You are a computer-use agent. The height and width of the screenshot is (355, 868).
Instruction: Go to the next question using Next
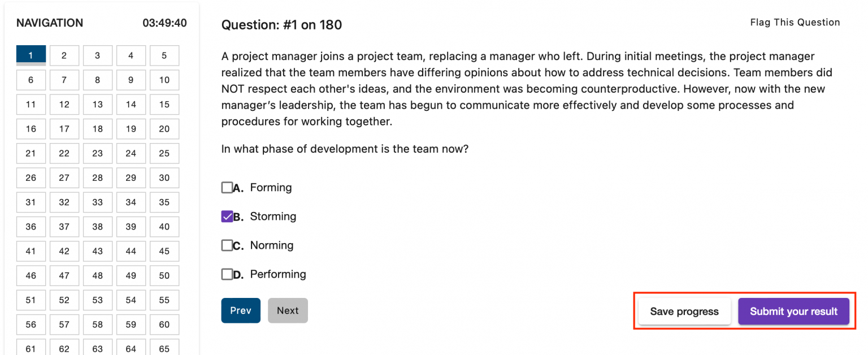[x=288, y=310]
